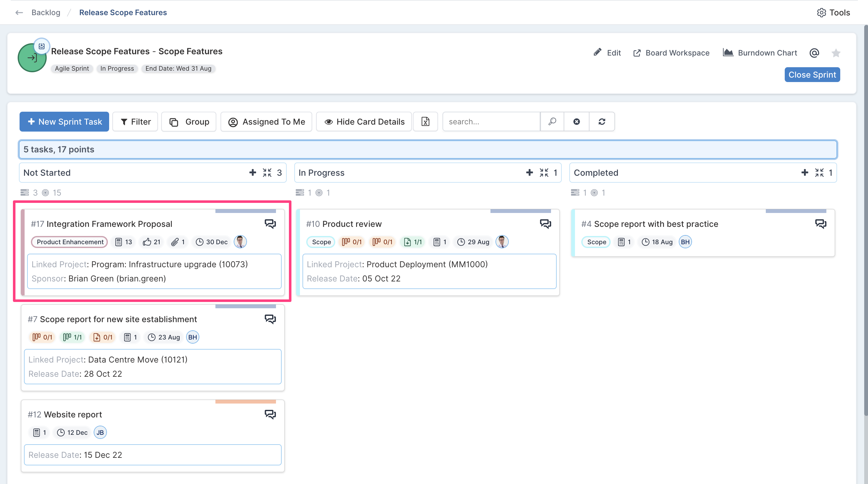
Task: Click assignee photo on card #17
Action: tap(240, 242)
